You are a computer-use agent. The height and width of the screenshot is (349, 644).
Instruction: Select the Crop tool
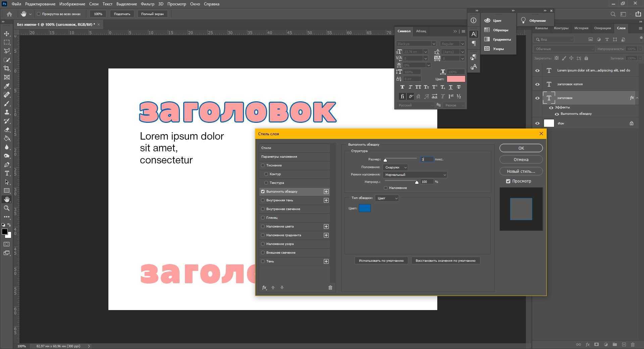tap(7, 68)
